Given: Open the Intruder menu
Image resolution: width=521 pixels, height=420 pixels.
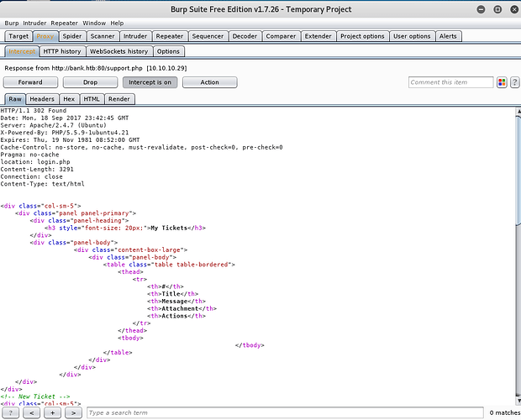Looking at the screenshot, I should pyautogui.click(x=36, y=23).
